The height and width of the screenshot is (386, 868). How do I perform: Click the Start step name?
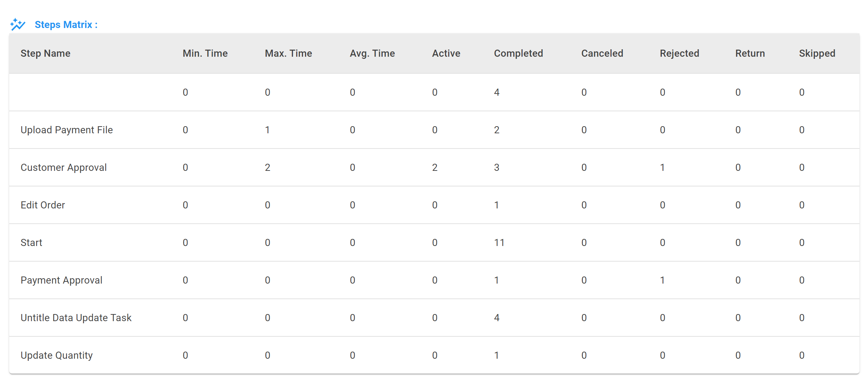click(x=31, y=242)
